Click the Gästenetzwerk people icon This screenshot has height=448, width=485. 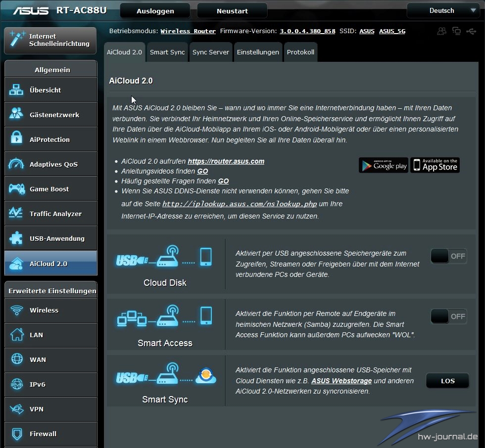(16, 114)
